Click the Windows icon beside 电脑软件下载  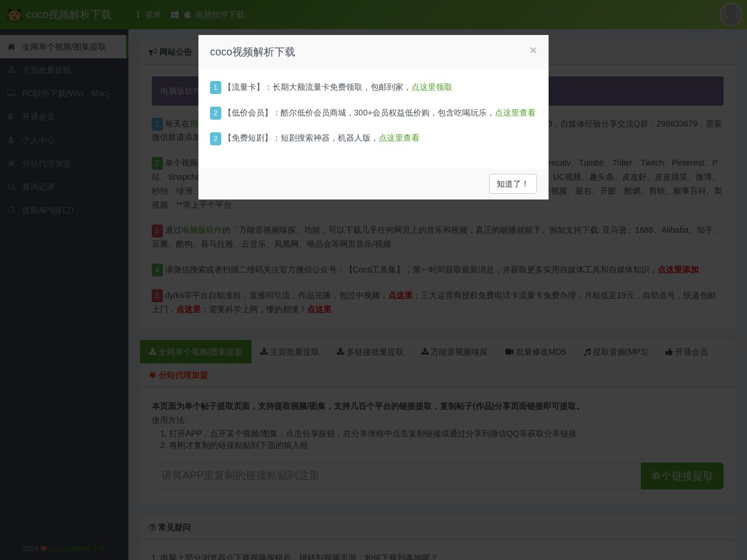(x=174, y=15)
